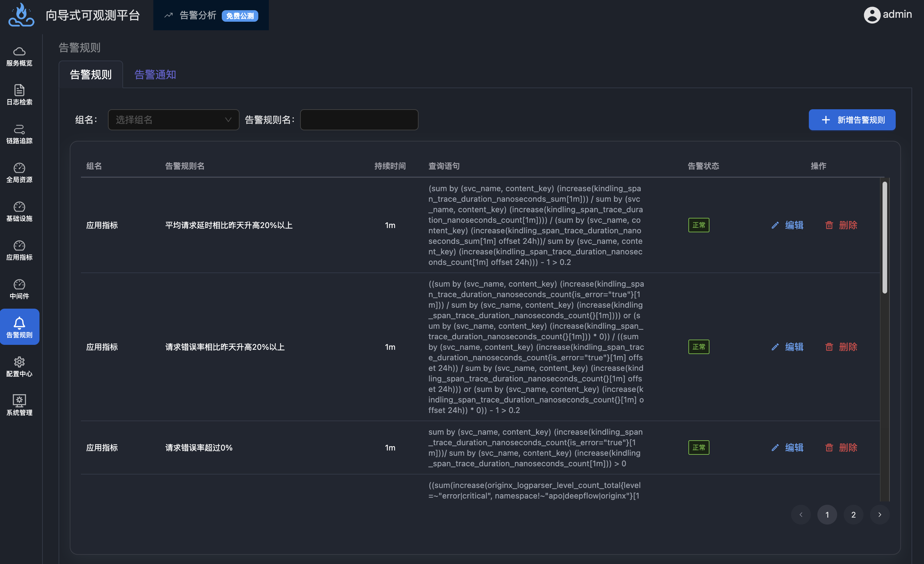Select page 2 in pagination

(853, 515)
